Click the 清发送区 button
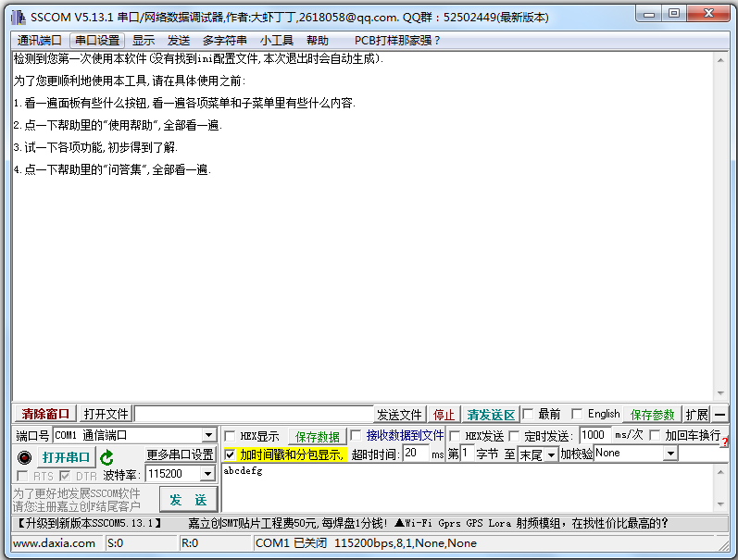 (x=491, y=415)
